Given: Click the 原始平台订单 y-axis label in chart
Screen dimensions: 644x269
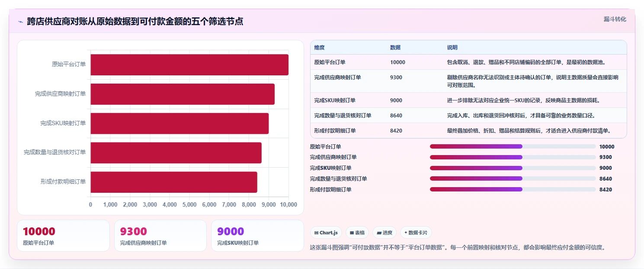Looking at the screenshot, I should [x=69, y=65].
